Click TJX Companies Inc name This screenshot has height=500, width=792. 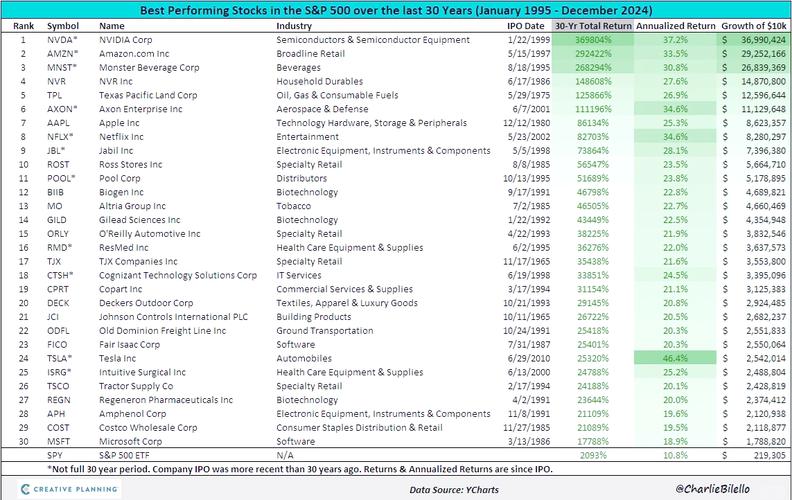point(138,262)
